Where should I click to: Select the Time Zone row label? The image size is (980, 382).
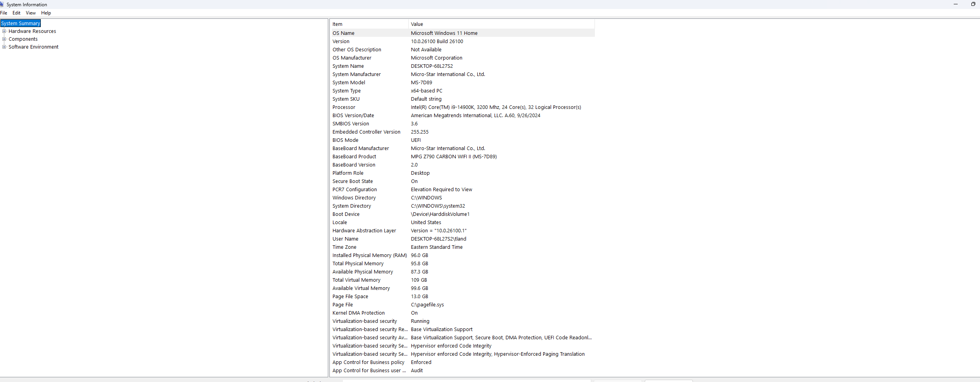344,247
